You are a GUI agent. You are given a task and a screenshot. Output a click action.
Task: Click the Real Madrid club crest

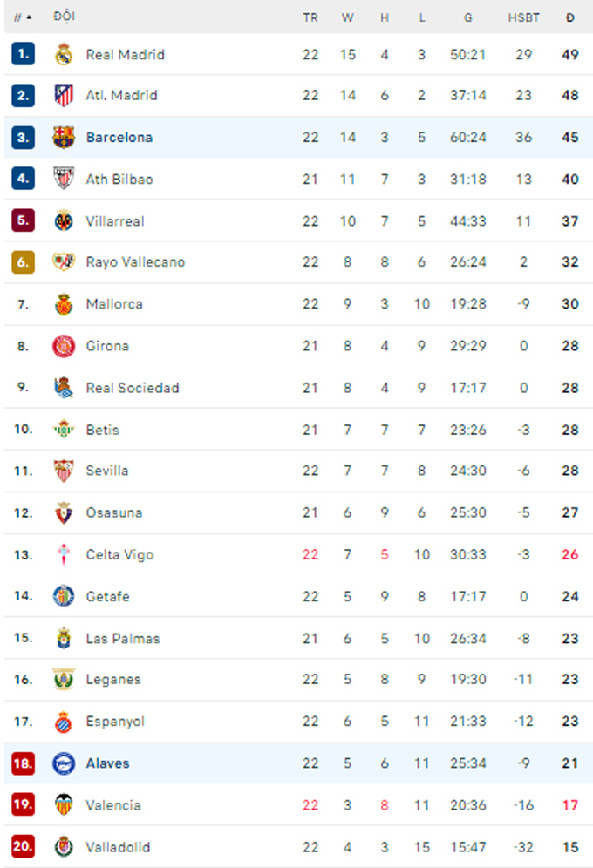[x=64, y=54]
